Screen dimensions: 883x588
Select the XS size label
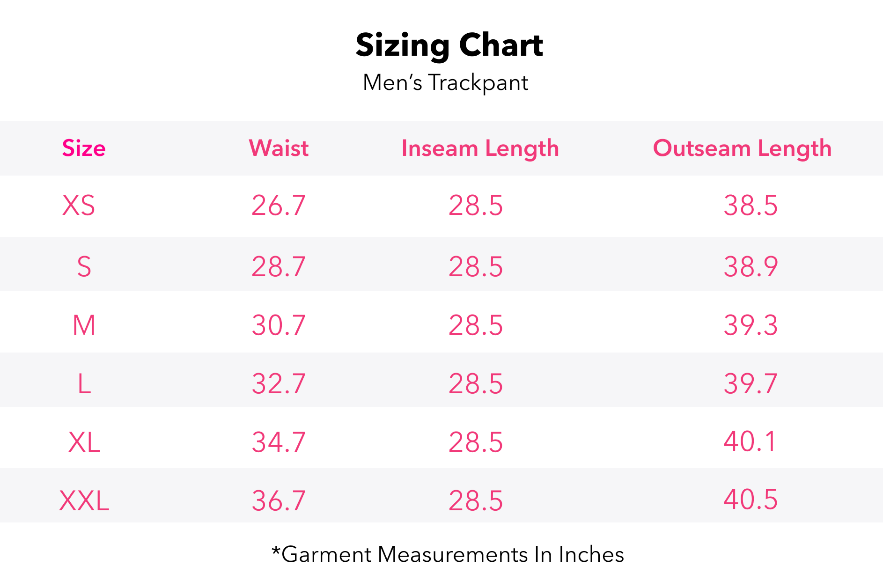tap(79, 206)
